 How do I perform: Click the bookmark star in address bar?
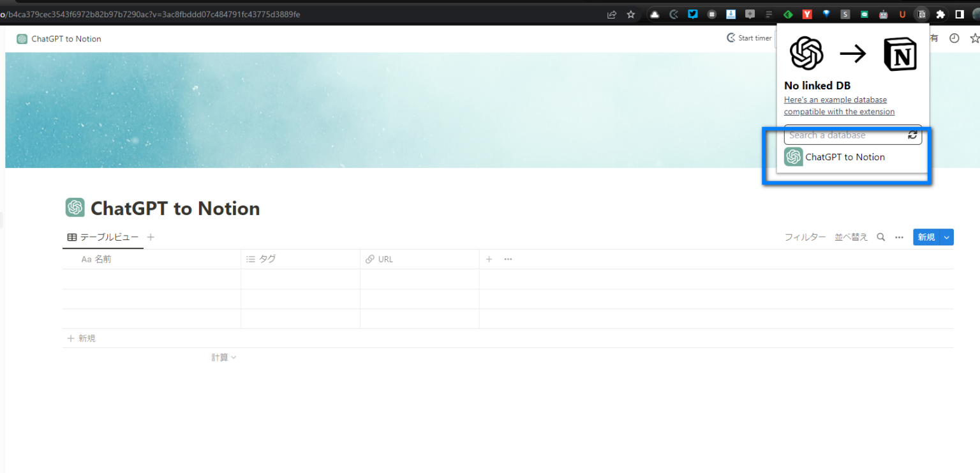point(630,14)
